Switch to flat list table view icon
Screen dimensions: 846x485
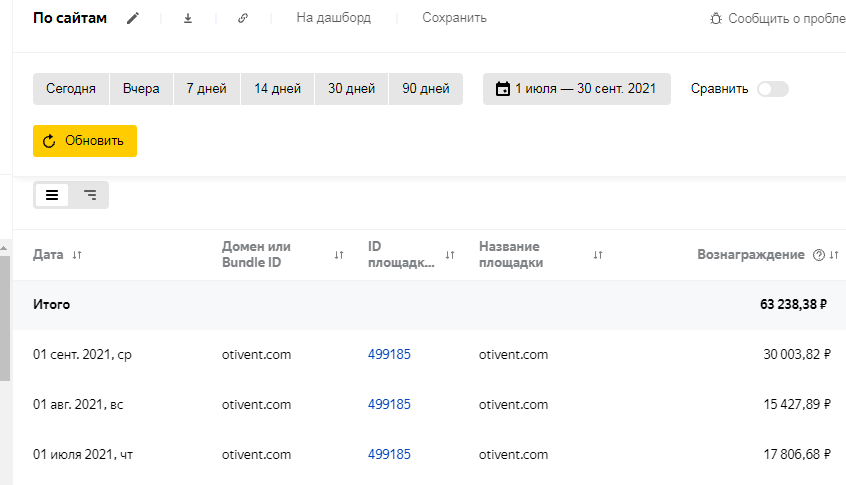[52, 195]
